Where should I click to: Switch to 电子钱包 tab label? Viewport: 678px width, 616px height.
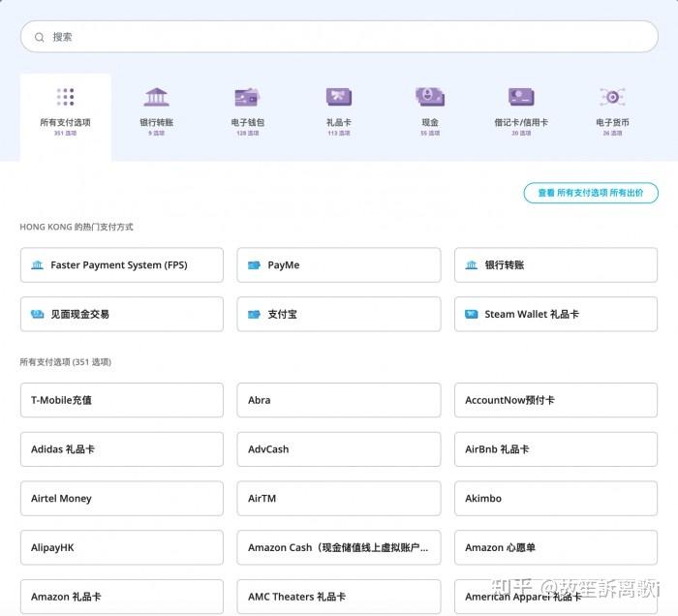tap(247, 122)
